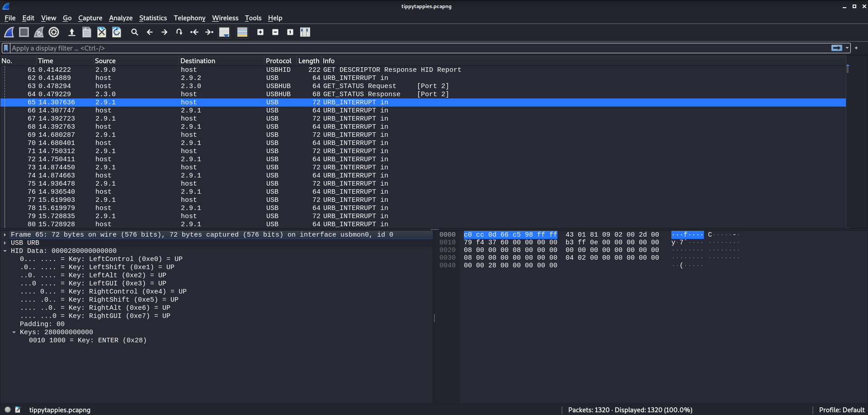Edit capture file properties status icon
This screenshot has width=868, height=415.
(18, 410)
